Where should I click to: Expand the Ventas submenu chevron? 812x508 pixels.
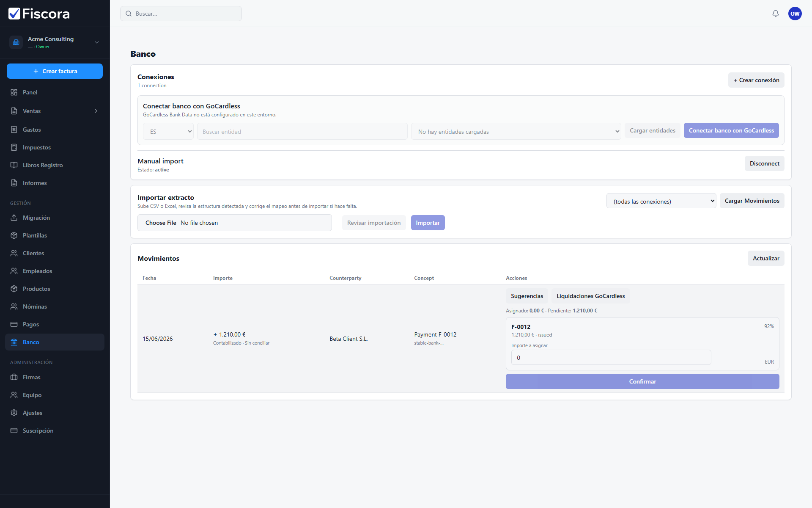coord(96,111)
